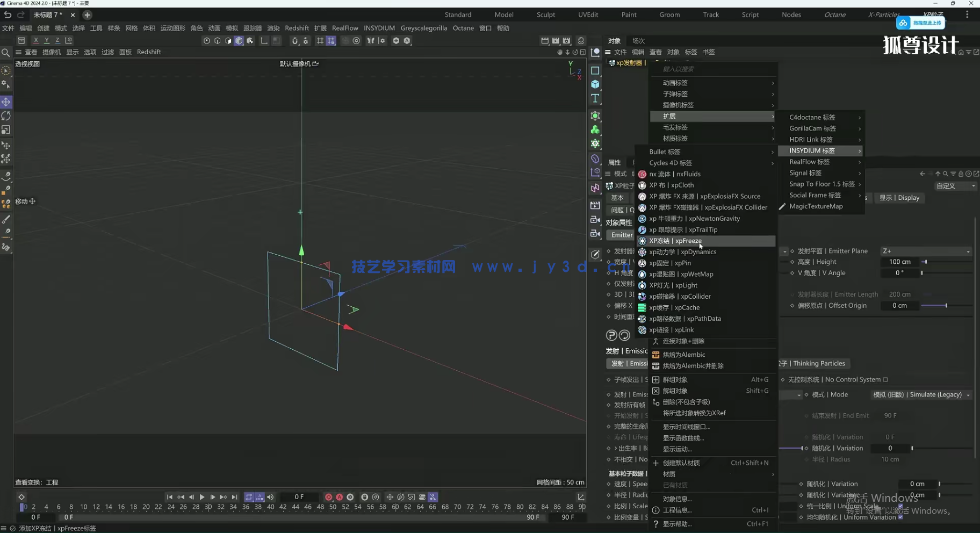
Task: Choose XP冻结 | xpFreeze from the tag menu
Action: 675,241
